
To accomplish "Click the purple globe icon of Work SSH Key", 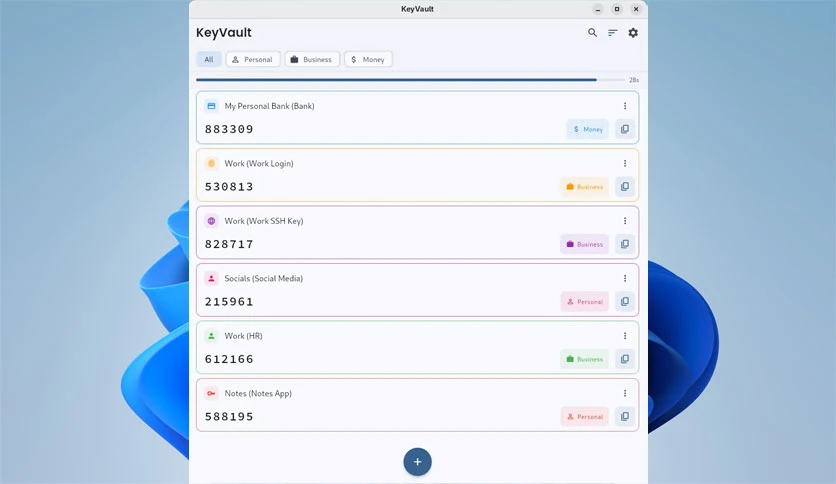I will point(211,221).
